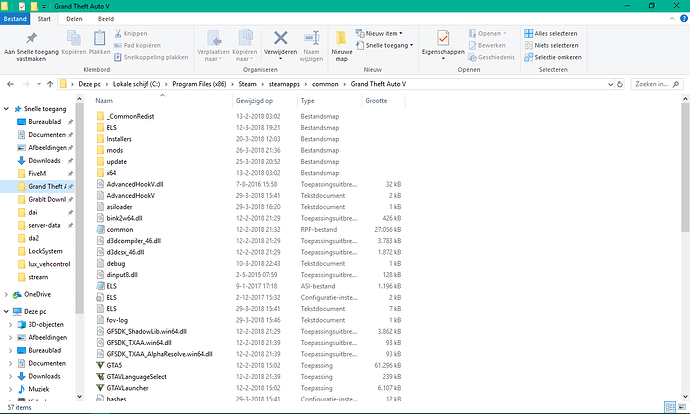
Task: Expand 3D-objecten tree node
Action: pos(11,325)
